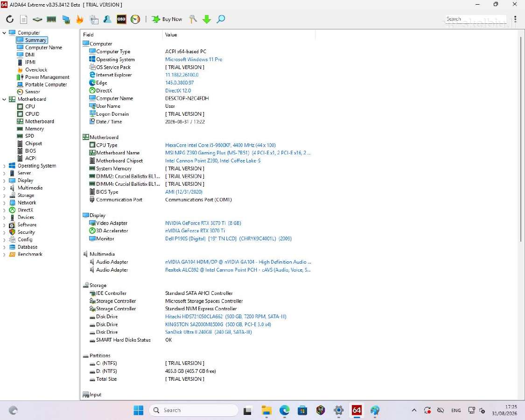Expand the Multimedia tree node

4,188
